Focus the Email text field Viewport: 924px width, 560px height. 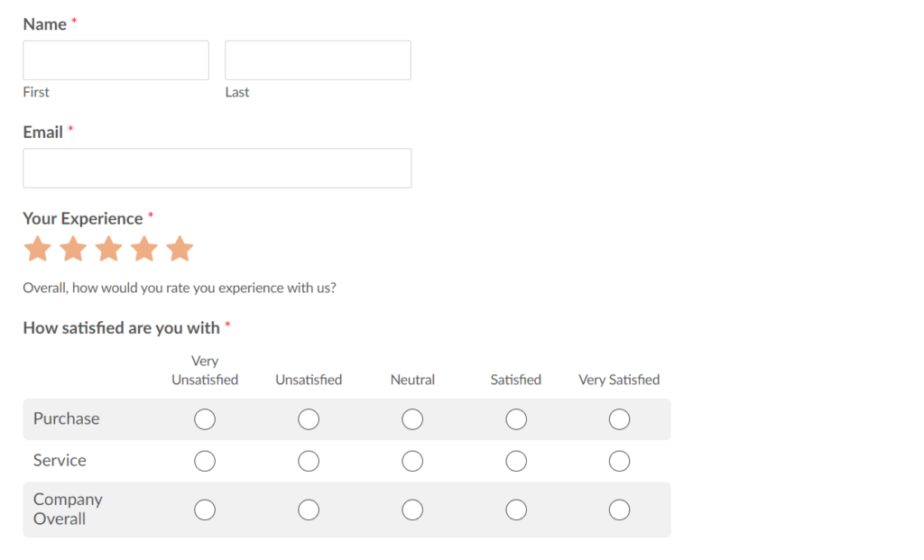coord(217,169)
